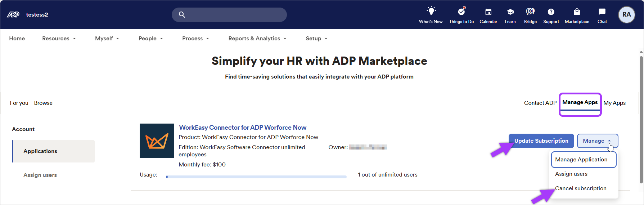Expand the People dropdown menu

coord(151,39)
